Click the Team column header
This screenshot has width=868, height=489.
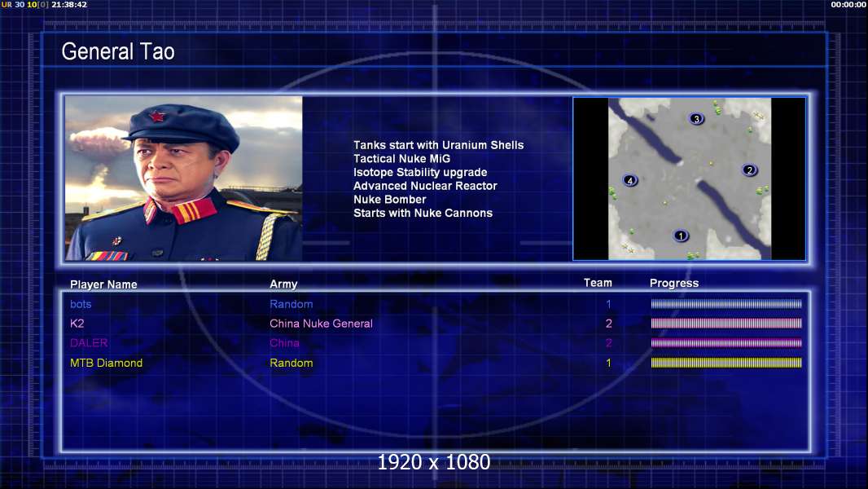click(598, 283)
